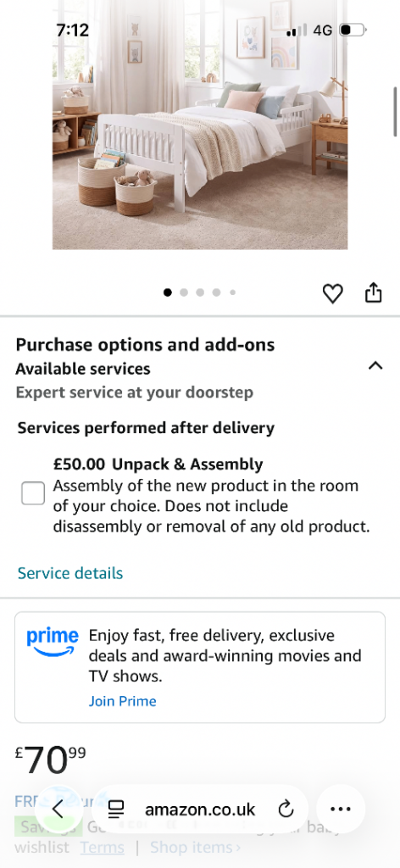Screen dimensions: 400x868
Task: Tap the share icon beside the heart
Action: tap(374, 292)
